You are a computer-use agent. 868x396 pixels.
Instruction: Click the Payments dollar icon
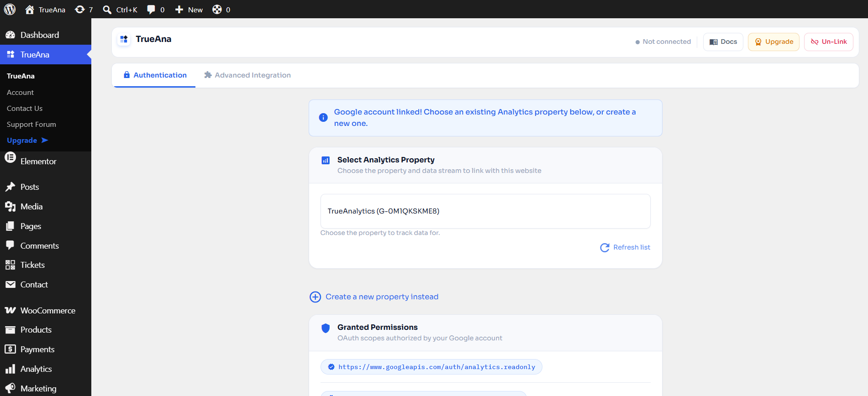(x=10, y=349)
